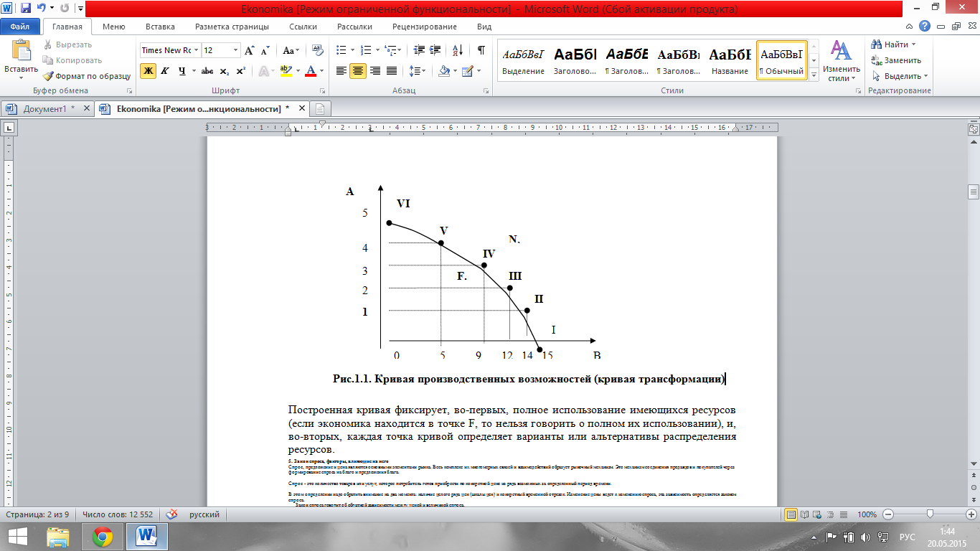Toggle Italic (К) formatting
This screenshot has height=551, width=980.
[165, 71]
